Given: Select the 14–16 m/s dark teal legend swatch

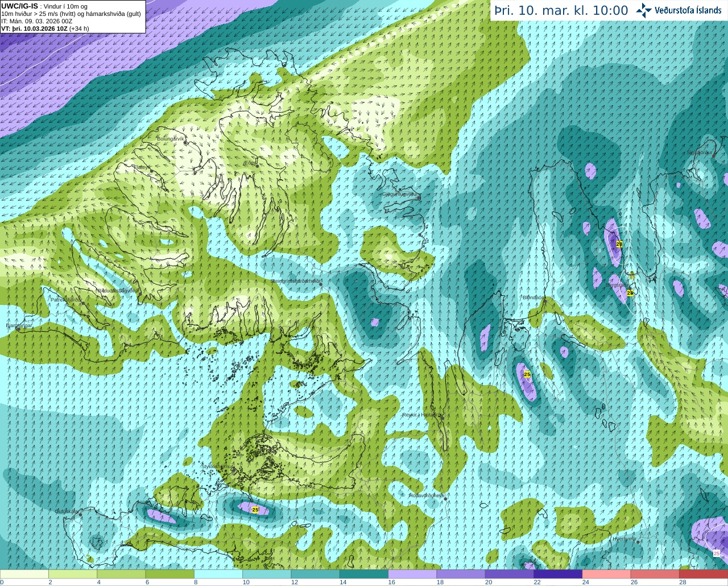Looking at the screenshot, I should [x=364, y=574].
